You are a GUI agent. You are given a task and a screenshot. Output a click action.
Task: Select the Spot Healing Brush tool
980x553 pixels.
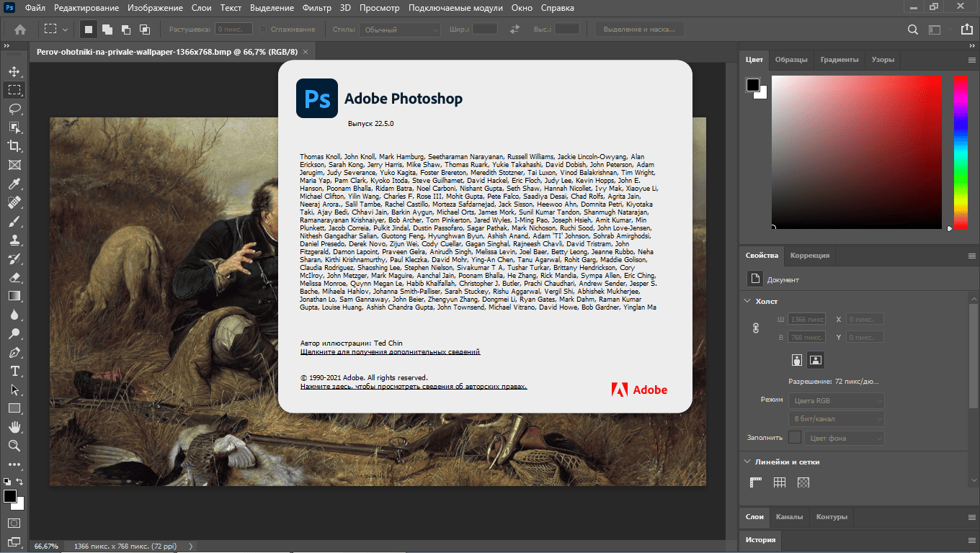[14, 202]
